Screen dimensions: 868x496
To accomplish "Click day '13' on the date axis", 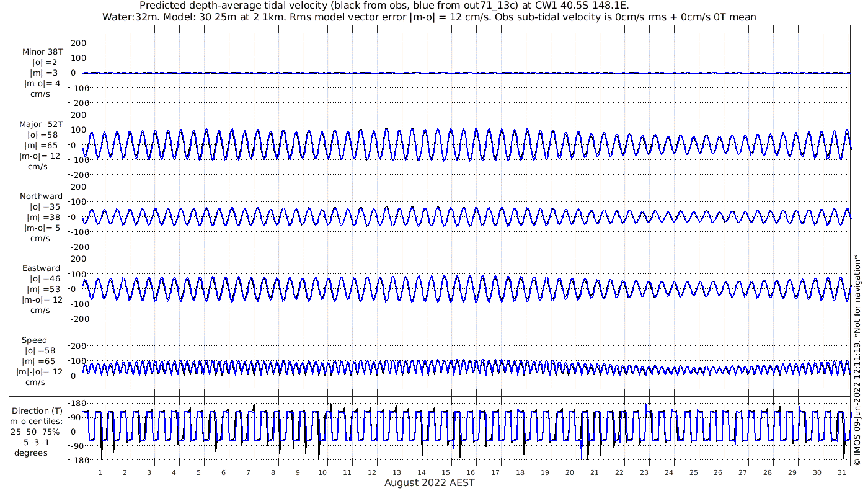I will point(397,472).
